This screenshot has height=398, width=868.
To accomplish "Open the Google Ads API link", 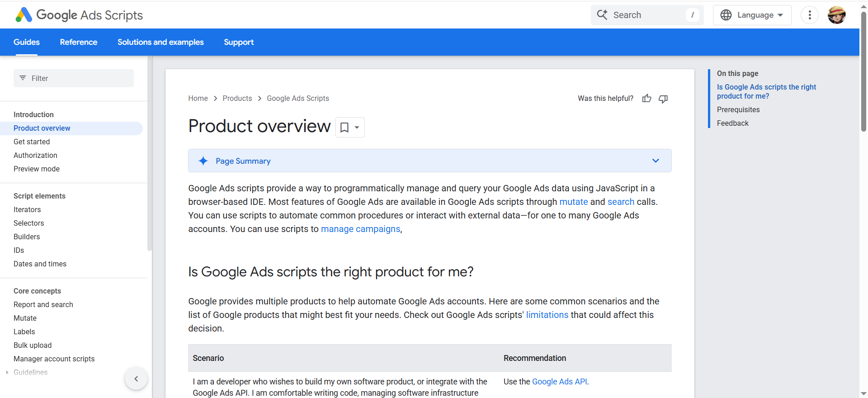I will click(559, 382).
